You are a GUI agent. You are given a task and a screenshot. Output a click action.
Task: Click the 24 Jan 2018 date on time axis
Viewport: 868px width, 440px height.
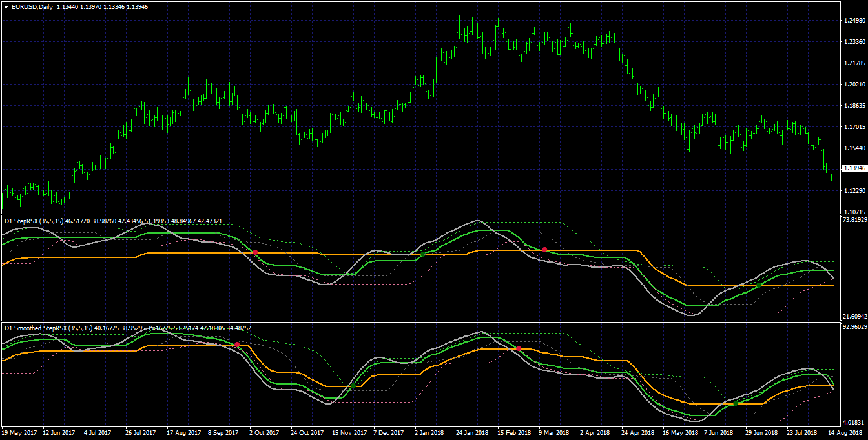(x=473, y=433)
